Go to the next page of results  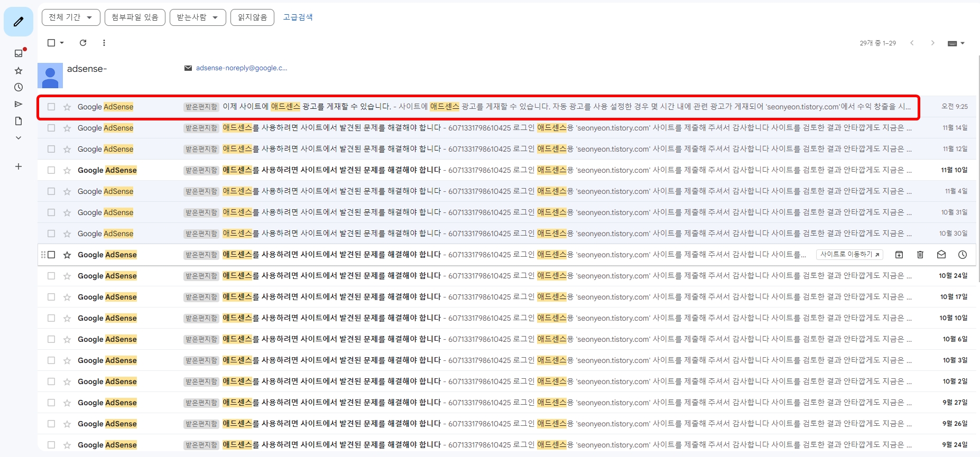point(932,43)
